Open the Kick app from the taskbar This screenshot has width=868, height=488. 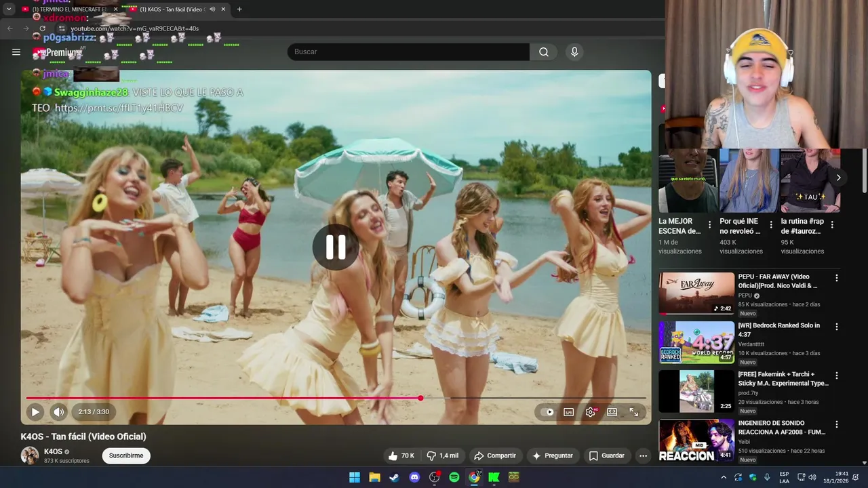click(494, 477)
